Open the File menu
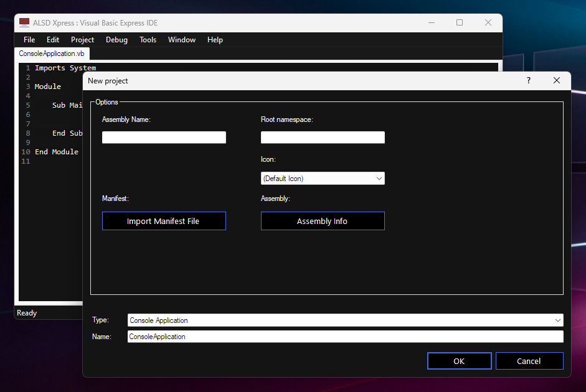This screenshot has height=392, width=586. (x=29, y=40)
